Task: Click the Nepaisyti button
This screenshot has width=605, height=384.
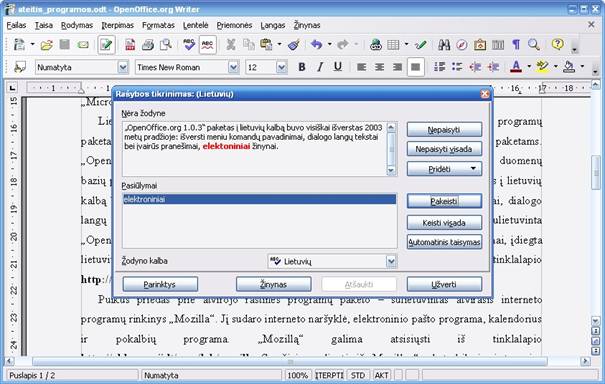Action: tap(444, 130)
